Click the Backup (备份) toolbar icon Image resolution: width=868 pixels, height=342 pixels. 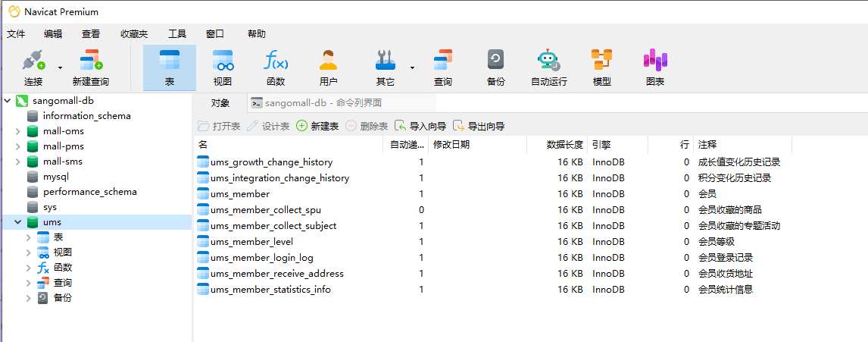[x=495, y=60]
